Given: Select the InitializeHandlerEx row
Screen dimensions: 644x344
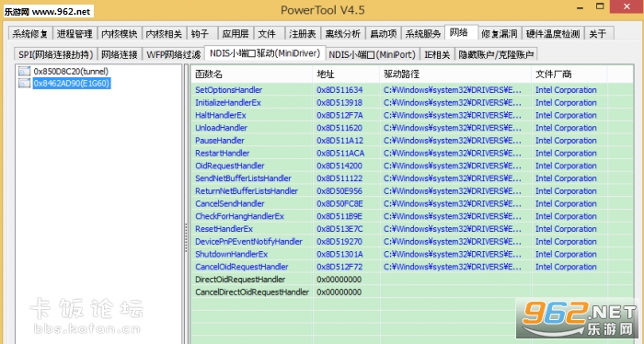Looking at the screenshot, I should (412, 103).
